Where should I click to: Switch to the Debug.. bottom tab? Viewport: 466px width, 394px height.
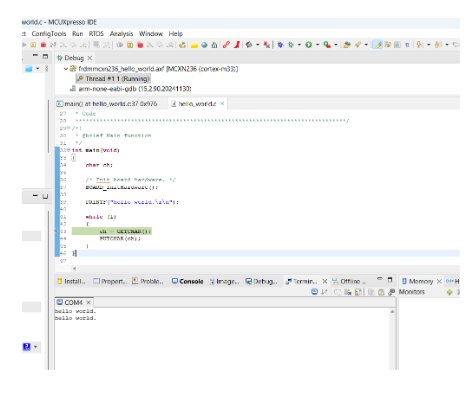pos(261,281)
